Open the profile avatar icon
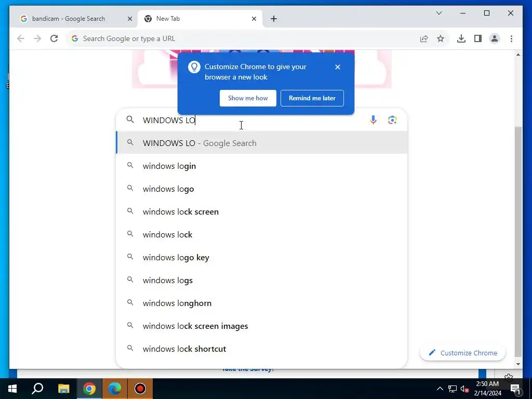This screenshot has width=532, height=399. [x=495, y=38]
